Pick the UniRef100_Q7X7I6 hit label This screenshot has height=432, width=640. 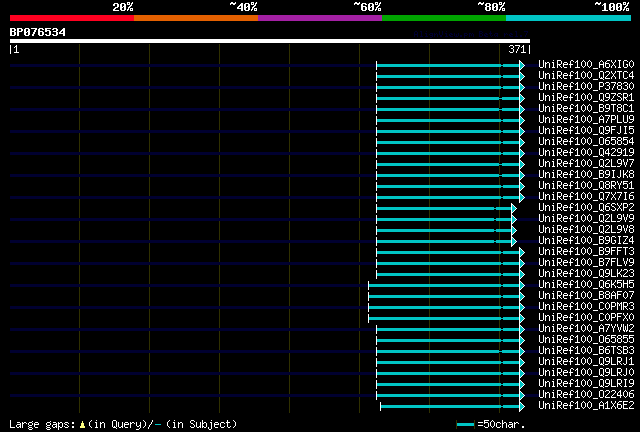(x=586, y=197)
